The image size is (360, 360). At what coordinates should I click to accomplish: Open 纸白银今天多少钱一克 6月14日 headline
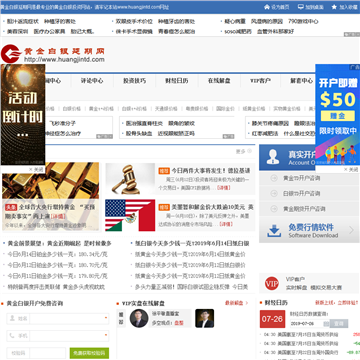tap(192, 243)
